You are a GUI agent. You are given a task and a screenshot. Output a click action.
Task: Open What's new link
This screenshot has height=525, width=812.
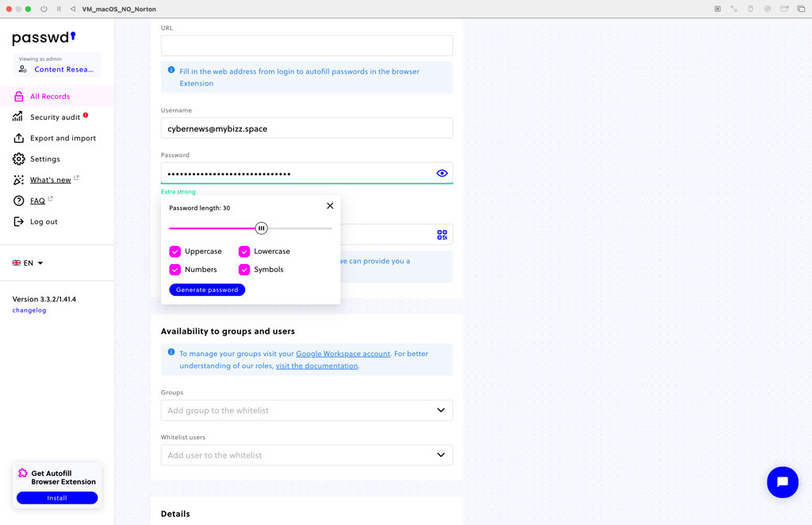(x=50, y=180)
